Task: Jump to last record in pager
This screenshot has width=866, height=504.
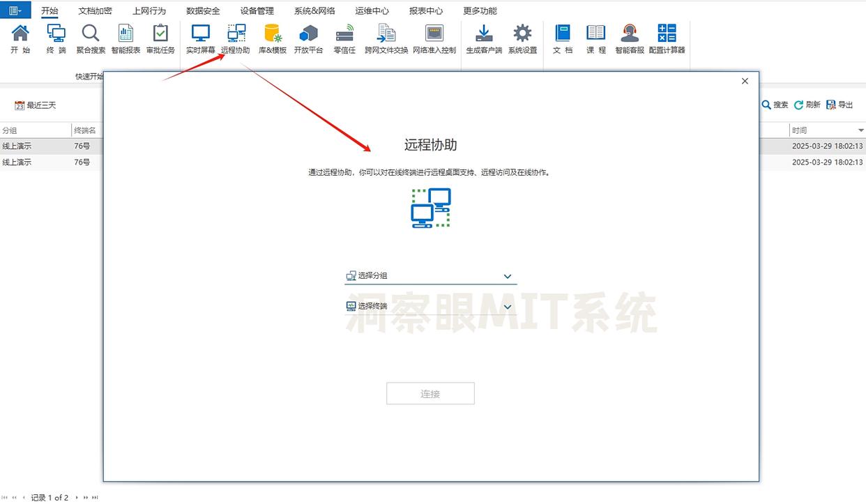Action: pyautogui.click(x=96, y=498)
